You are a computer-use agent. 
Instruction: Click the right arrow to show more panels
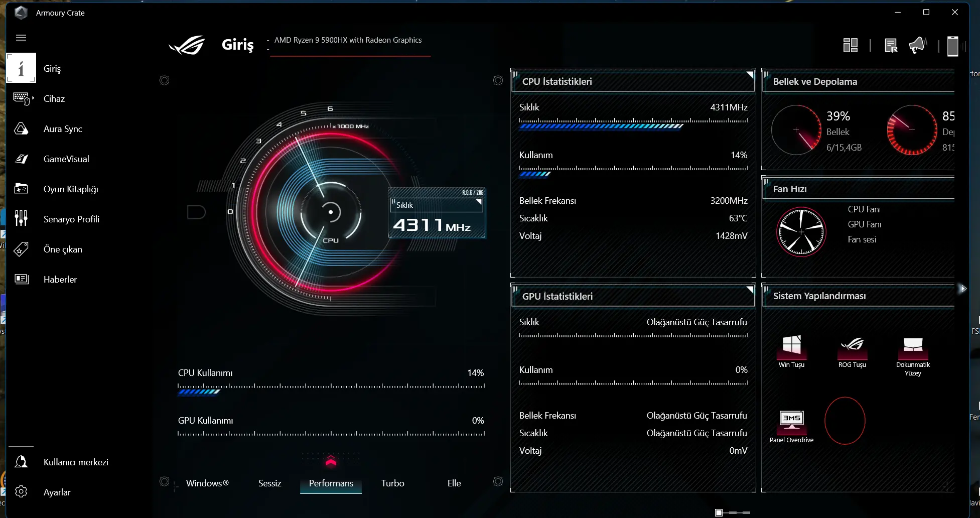(x=963, y=289)
